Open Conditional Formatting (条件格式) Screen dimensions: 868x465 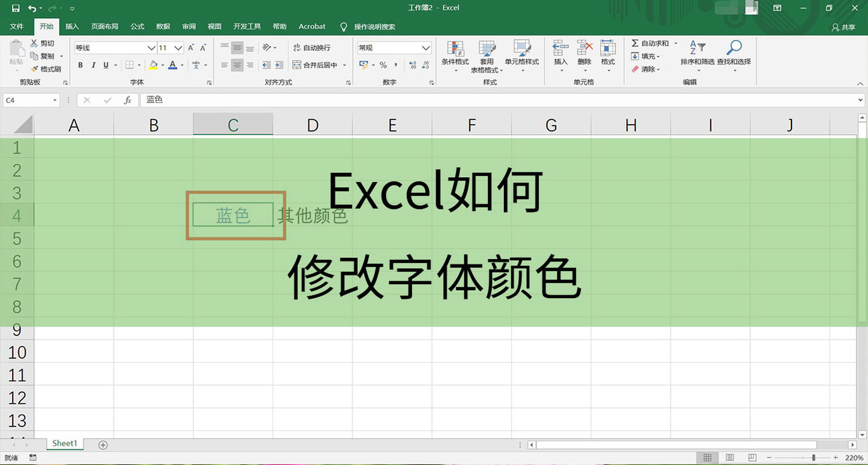[455, 57]
